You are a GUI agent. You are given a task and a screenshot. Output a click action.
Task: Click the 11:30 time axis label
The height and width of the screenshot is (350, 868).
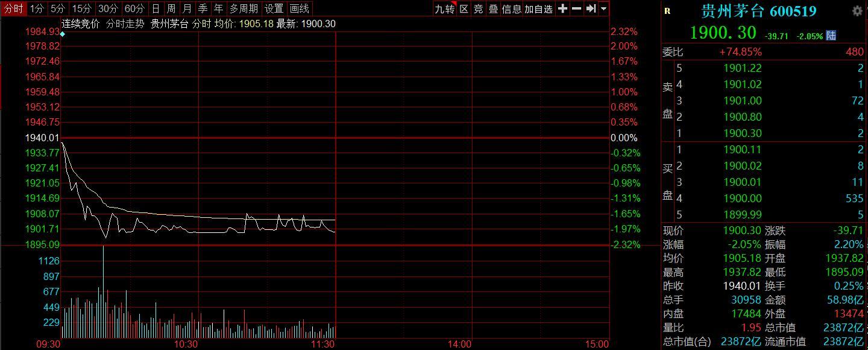(322, 344)
